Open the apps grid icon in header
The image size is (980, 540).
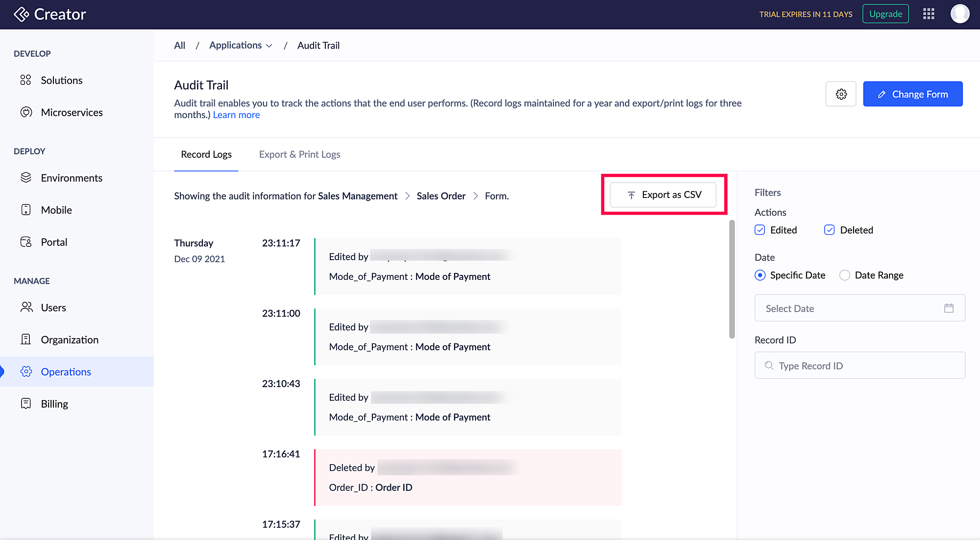tap(929, 14)
